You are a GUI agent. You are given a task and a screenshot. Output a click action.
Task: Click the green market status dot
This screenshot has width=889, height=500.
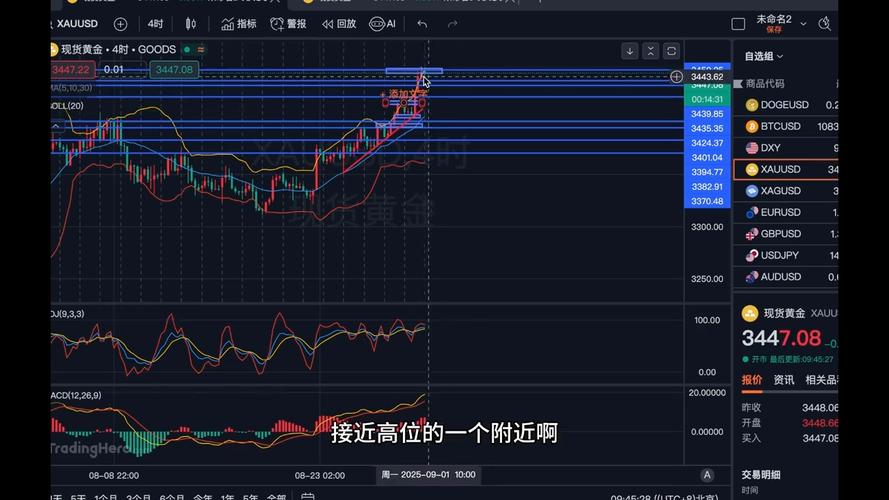click(187, 49)
